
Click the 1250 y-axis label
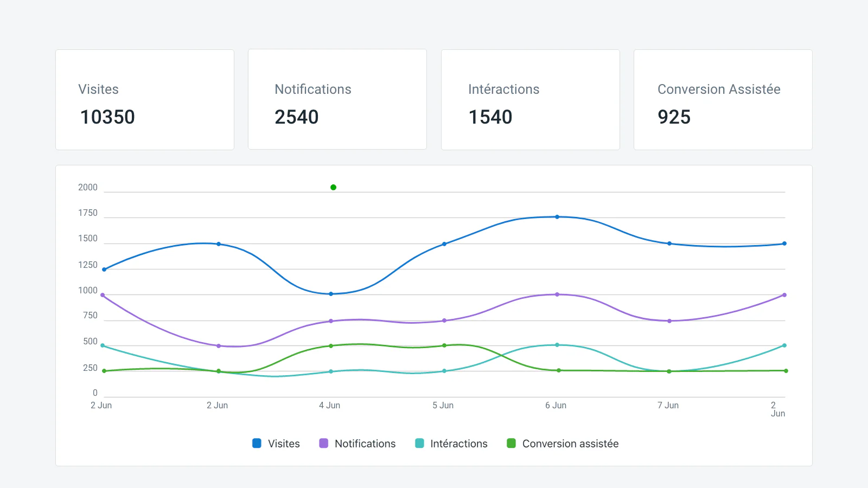(88, 265)
